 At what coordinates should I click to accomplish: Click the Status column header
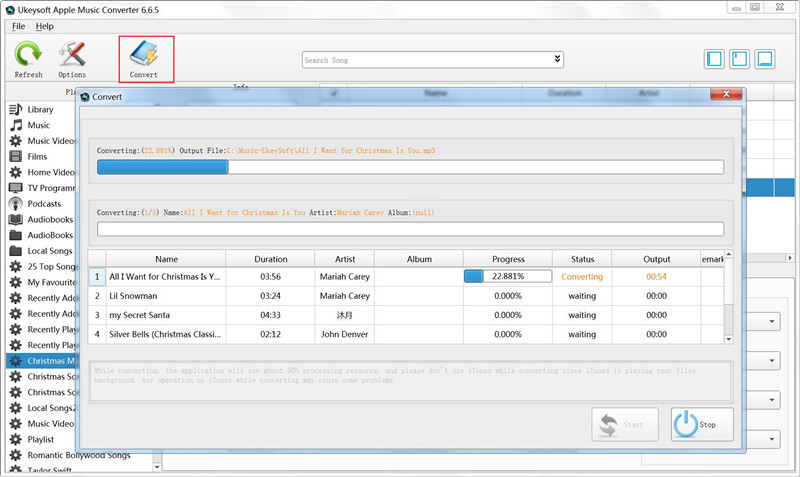582,259
